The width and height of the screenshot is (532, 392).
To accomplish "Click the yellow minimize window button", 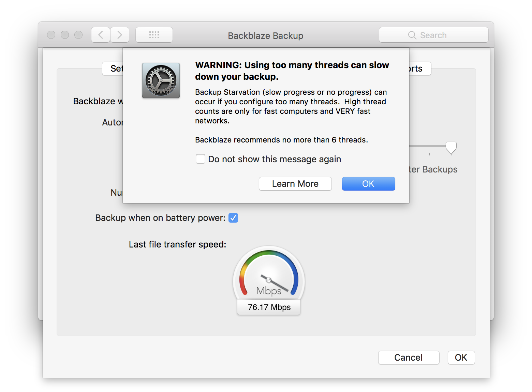I will 65,35.
